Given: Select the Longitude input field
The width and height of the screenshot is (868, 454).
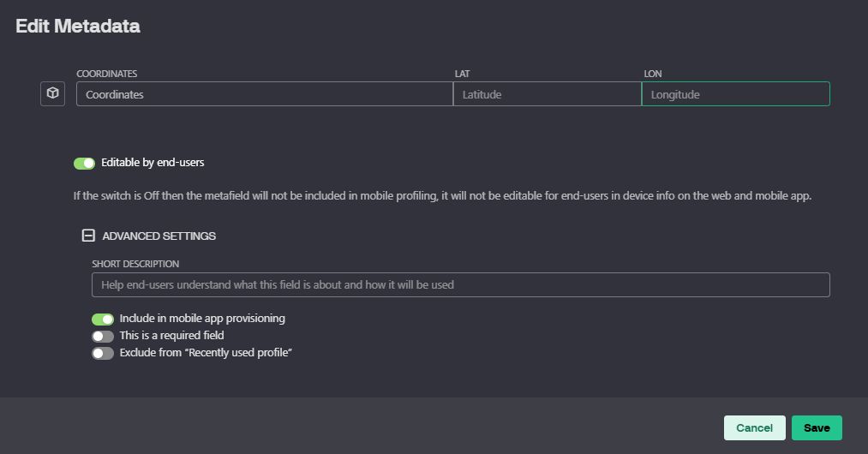Looking at the screenshot, I should [736, 94].
